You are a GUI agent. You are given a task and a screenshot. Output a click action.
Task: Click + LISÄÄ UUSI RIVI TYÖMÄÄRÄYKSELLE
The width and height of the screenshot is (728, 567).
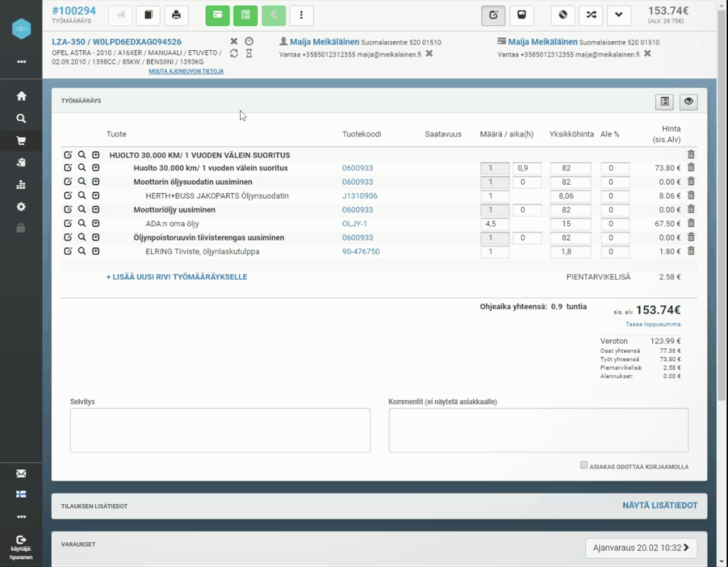tap(177, 277)
